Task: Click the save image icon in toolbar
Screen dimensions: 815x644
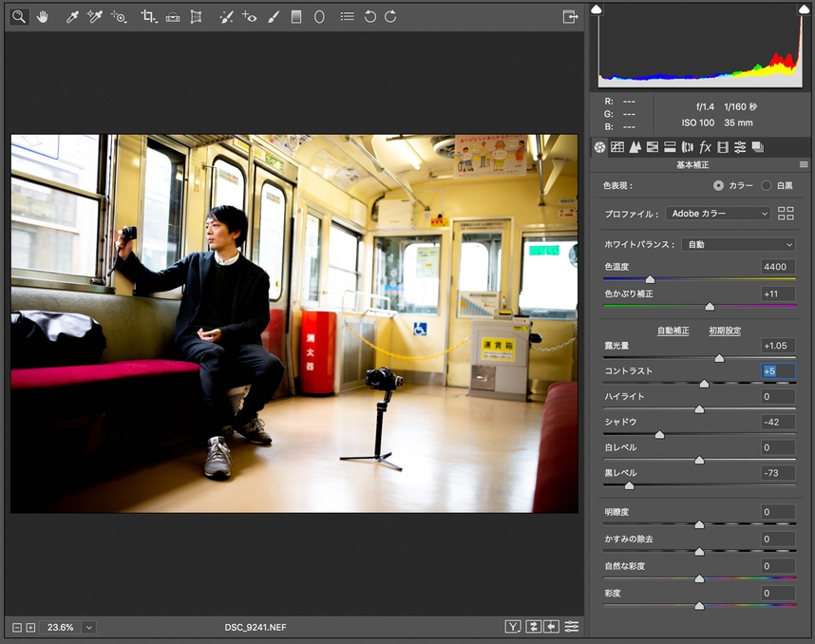Action: click(570, 17)
